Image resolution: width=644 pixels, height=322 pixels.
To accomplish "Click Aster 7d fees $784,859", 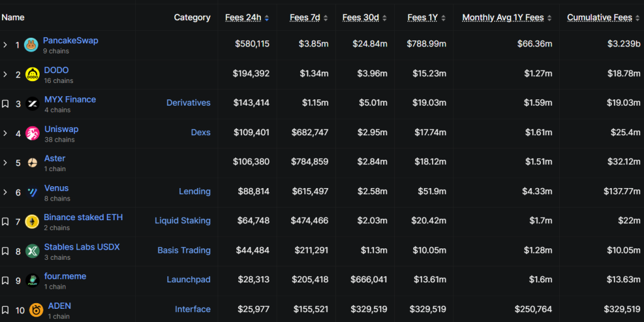I will pos(310,162).
